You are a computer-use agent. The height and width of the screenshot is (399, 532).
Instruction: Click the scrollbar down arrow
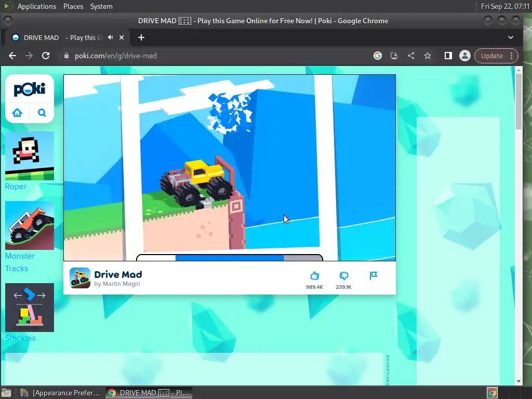click(x=518, y=381)
